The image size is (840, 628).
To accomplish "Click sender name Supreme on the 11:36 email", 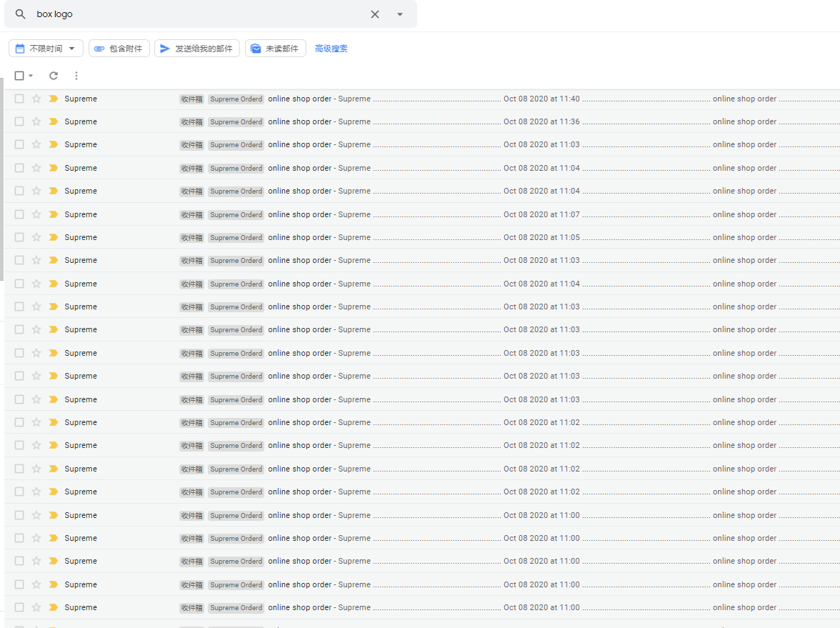I will [81, 121].
